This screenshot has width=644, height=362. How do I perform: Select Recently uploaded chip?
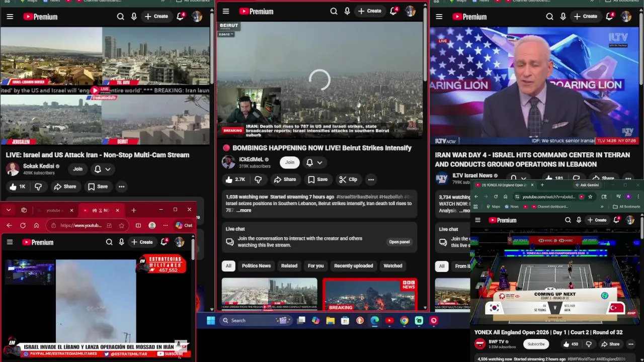[353, 265]
